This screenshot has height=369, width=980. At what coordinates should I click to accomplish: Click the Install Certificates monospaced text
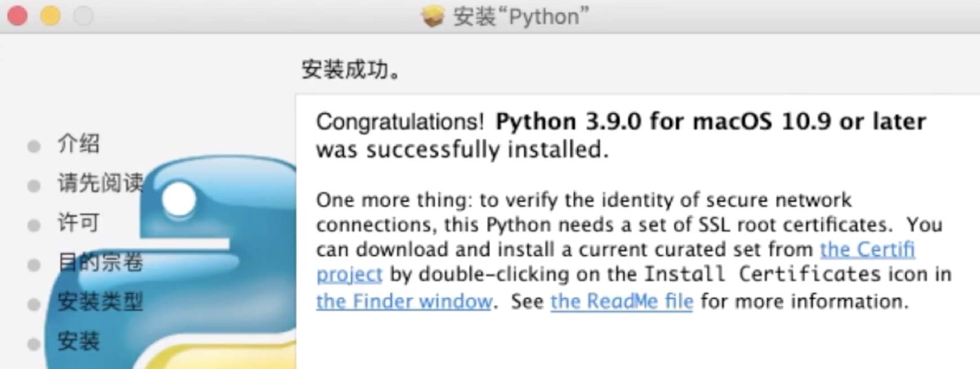[761, 274]
